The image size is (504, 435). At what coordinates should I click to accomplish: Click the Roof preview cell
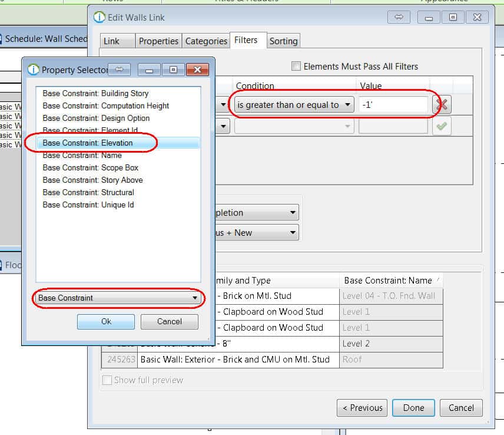(x=391, y=360)
